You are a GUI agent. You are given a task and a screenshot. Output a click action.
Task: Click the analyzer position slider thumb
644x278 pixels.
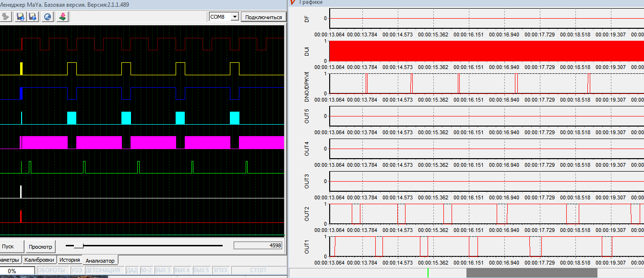point(79,245)
